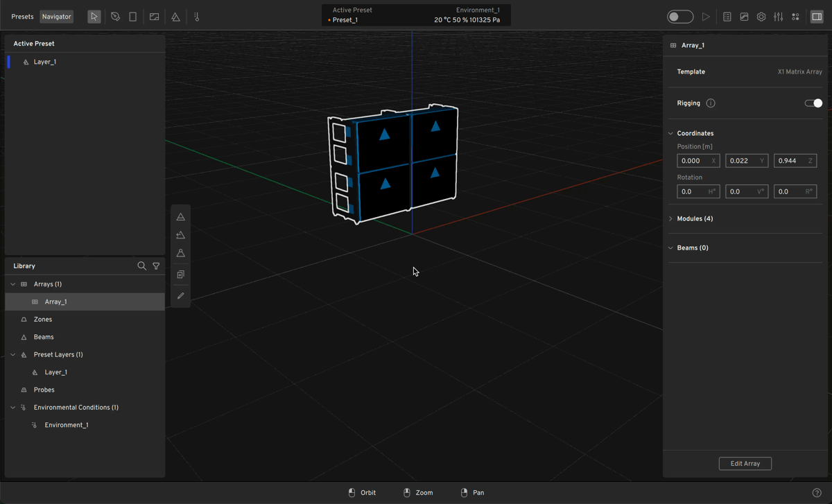This screenshot has height=504, width=832.
Task: Search the Library with magnifier icon
Action: (141, 266)
